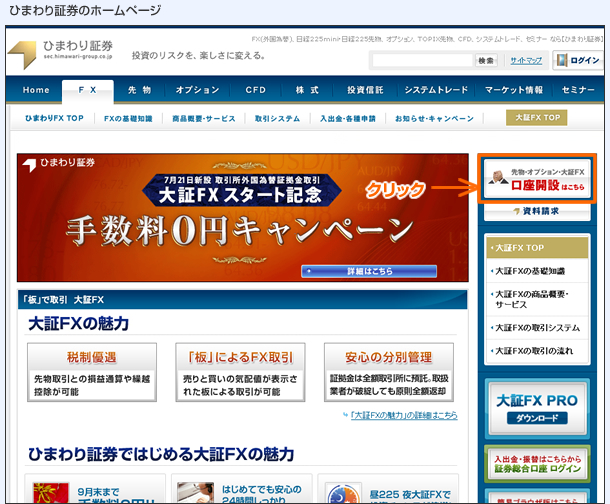Screen dimensions: 610x504
Task: Click the 9月末まで link text
Action: pyautogui.click(x=98, y=492)
